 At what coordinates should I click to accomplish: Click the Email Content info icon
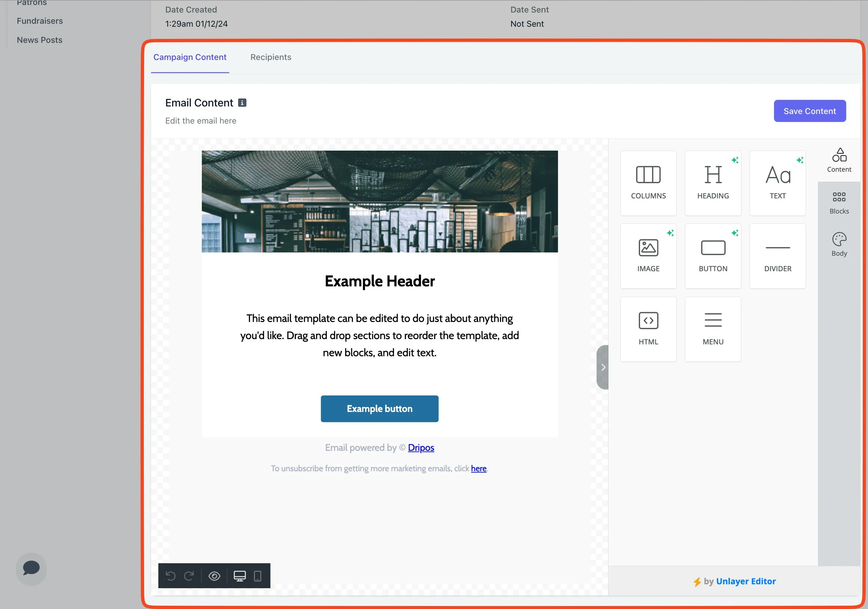(242, 103)
